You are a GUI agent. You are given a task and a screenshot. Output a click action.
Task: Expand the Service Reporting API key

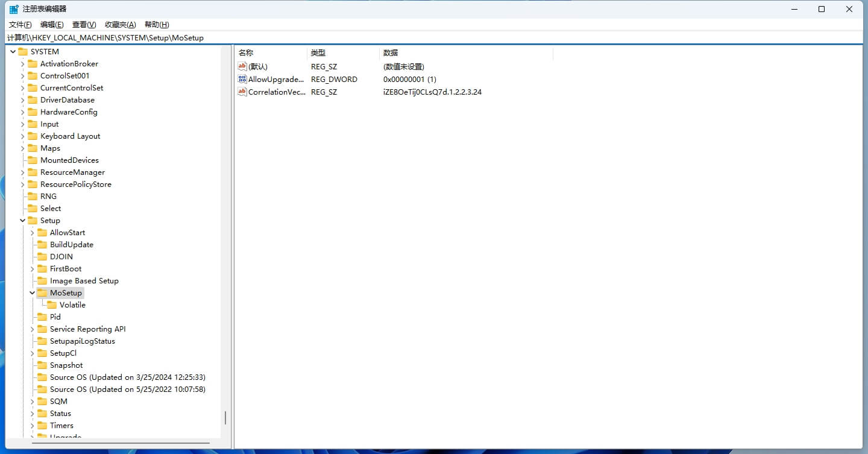(33, 329)
